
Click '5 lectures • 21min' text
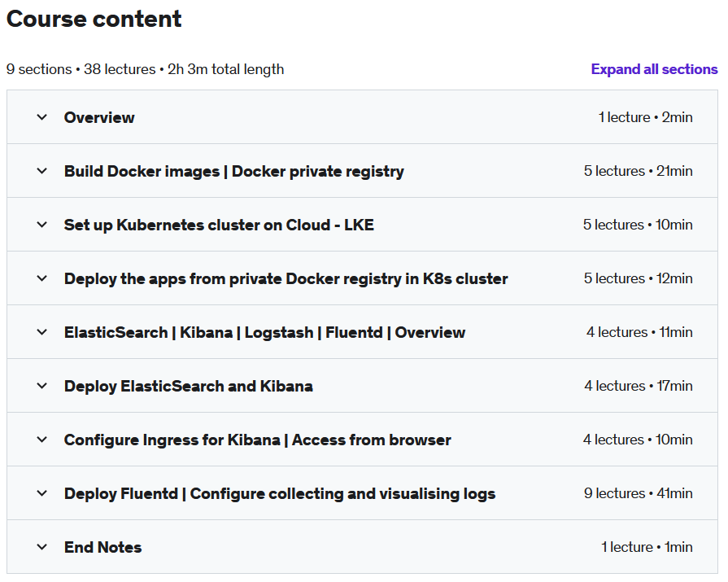[638, 171]
